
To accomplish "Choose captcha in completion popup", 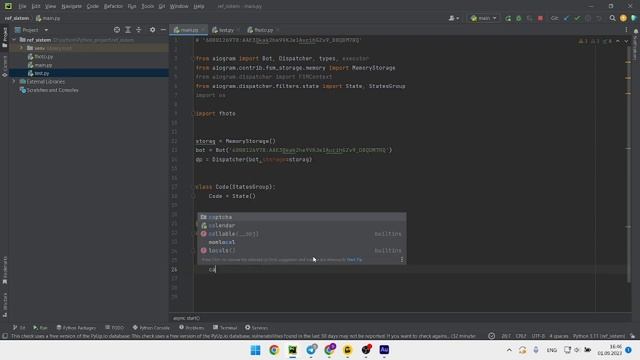I will [302, 217].
